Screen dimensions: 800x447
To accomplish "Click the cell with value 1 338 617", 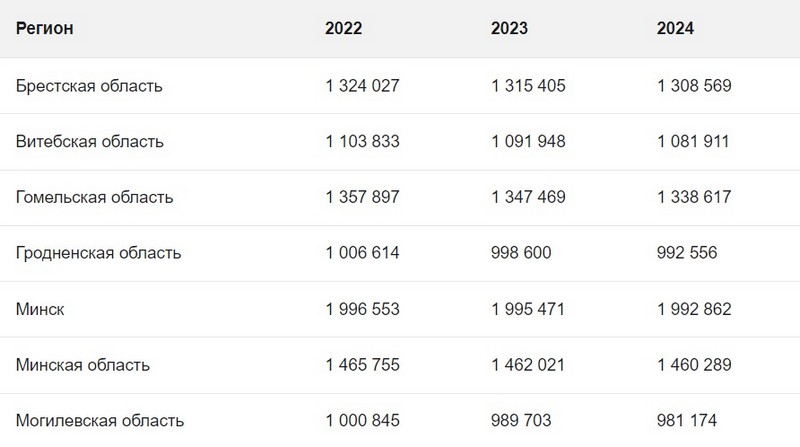I will pos(694,198).
